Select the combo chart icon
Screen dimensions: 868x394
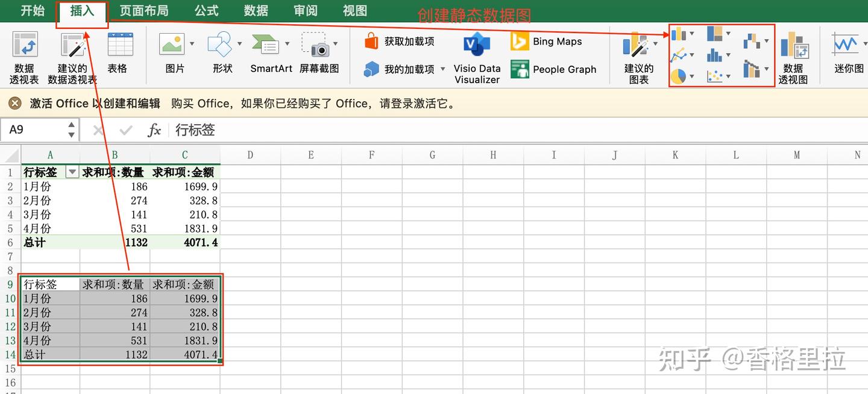[x=752, y=69]
